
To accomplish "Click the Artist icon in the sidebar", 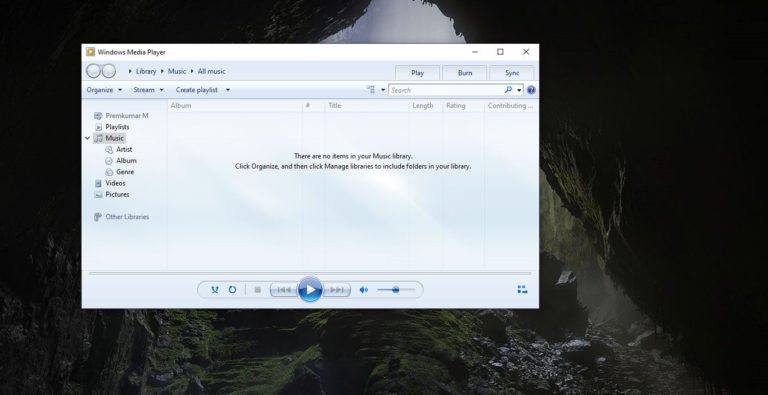I will pos(109,149).
